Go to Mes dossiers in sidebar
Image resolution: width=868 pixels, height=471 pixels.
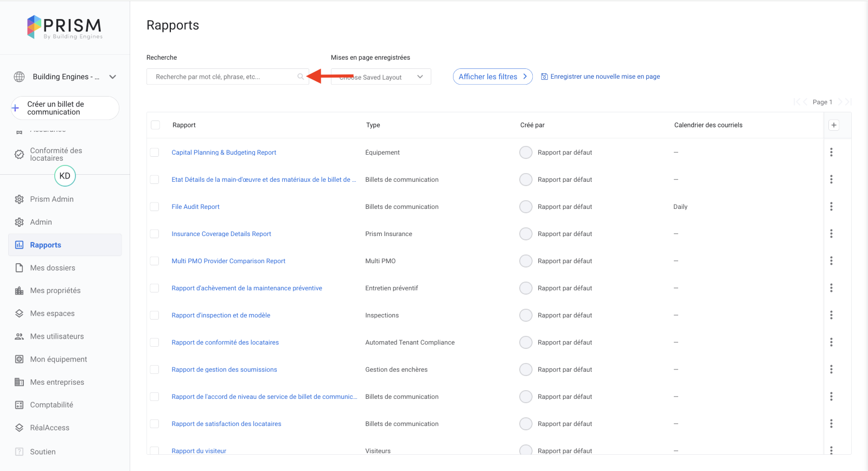[x=53, y=268]
